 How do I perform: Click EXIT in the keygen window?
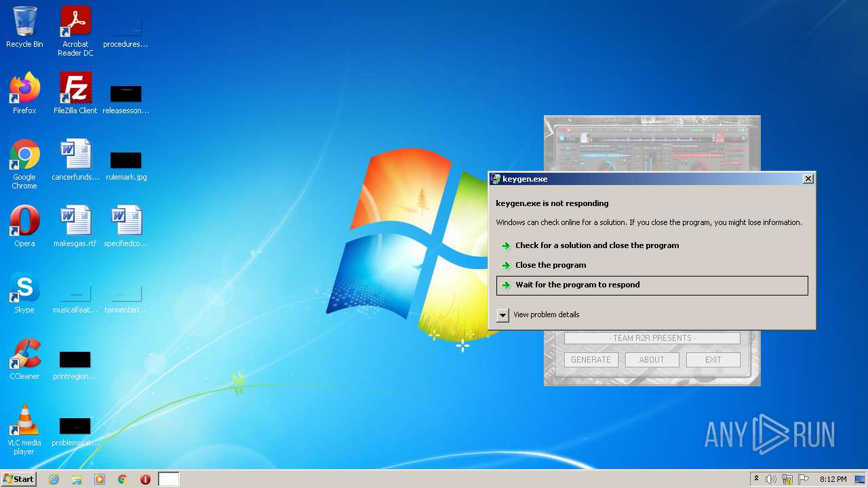pyautogui.click(x=713, y=360)
